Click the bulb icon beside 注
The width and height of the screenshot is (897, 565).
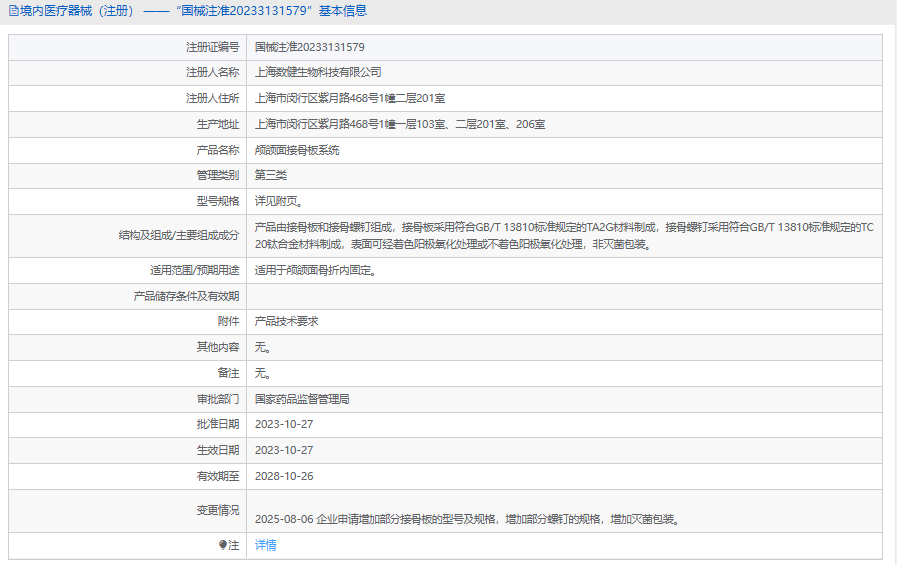coord(224,545)
